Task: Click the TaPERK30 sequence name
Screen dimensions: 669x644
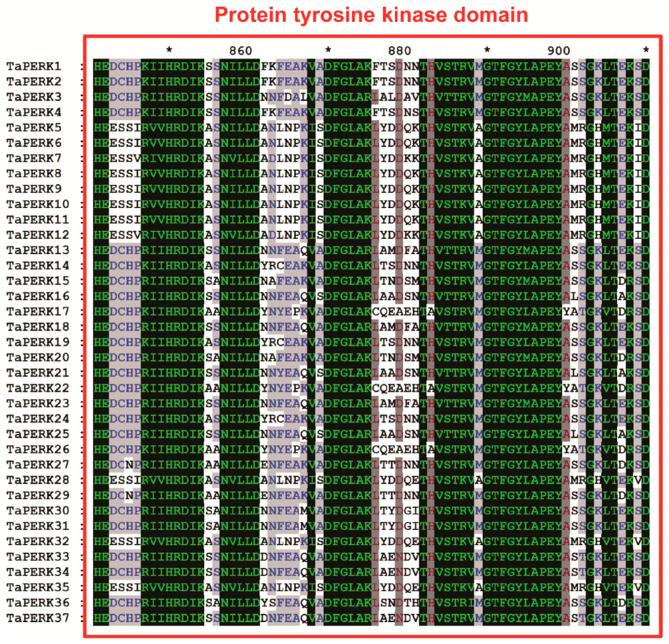Action: click(38, 511)
